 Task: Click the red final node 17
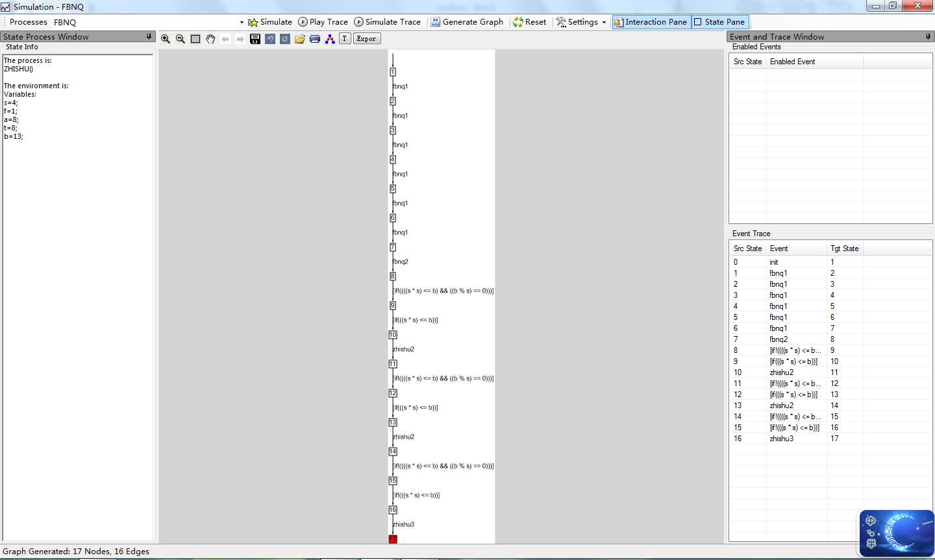(393, 539)
